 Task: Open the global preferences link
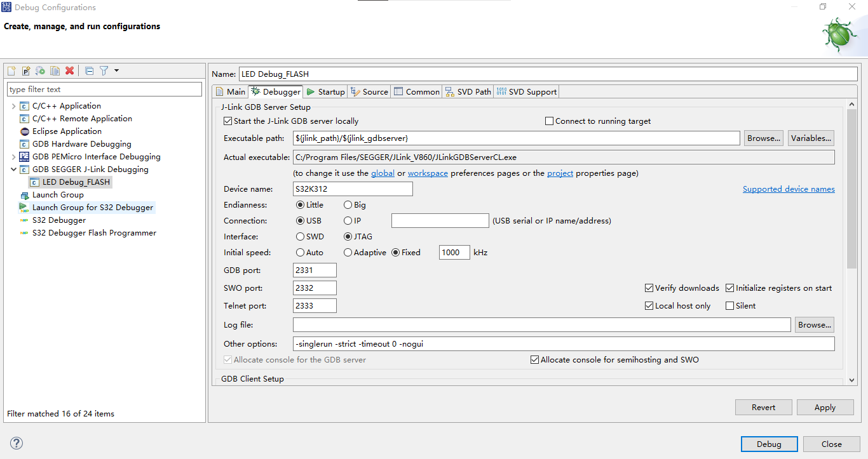point(383,173)
